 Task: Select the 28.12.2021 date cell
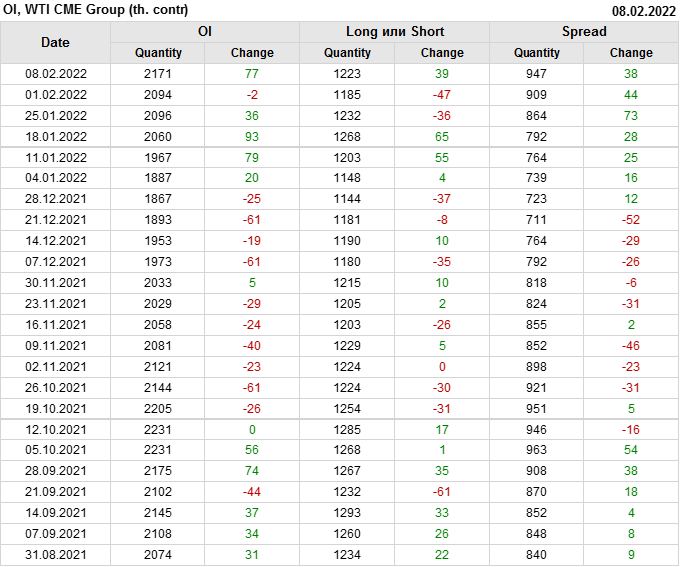click(55, 199)
